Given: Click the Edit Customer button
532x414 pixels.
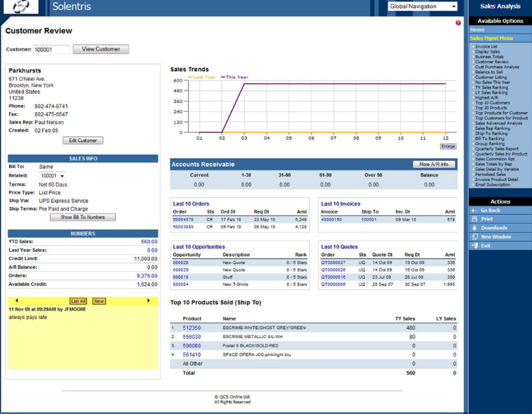Looking at the screenshot, I should point(82,140).
